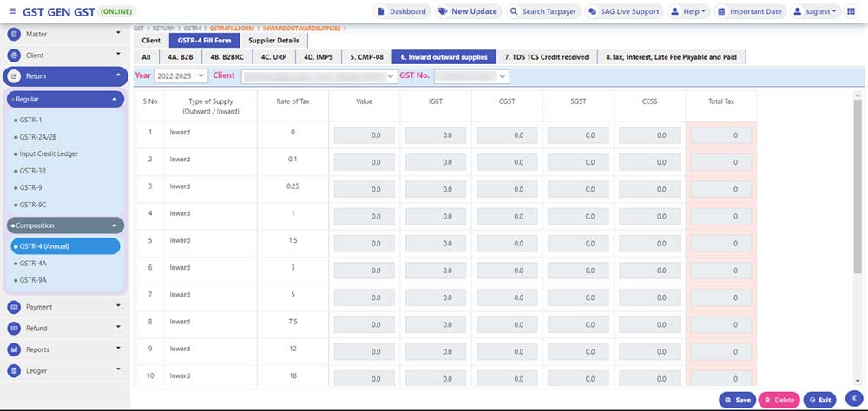
Task: Click the Refund sidebar icon
Action: pyautogui.click(x=14, y=329)
